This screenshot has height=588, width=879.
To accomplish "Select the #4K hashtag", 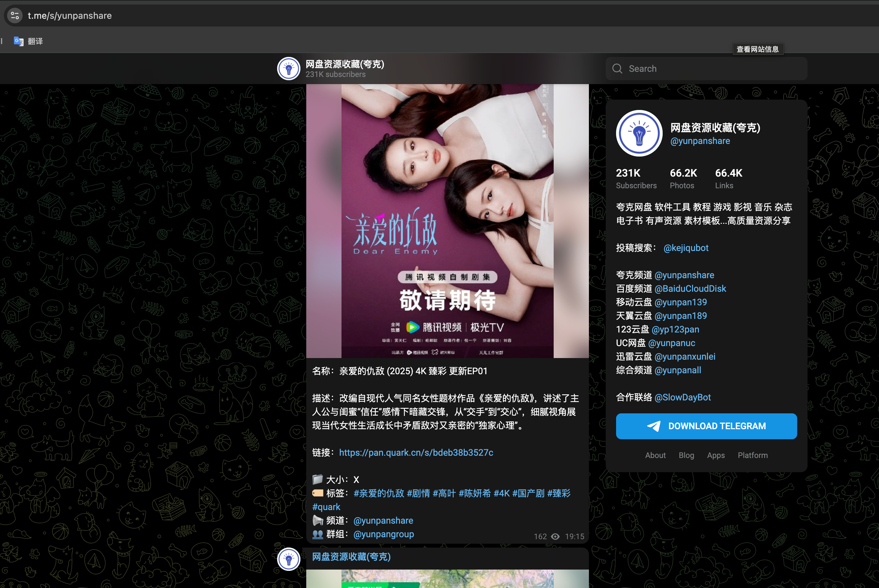I will [x=501, y=493].
